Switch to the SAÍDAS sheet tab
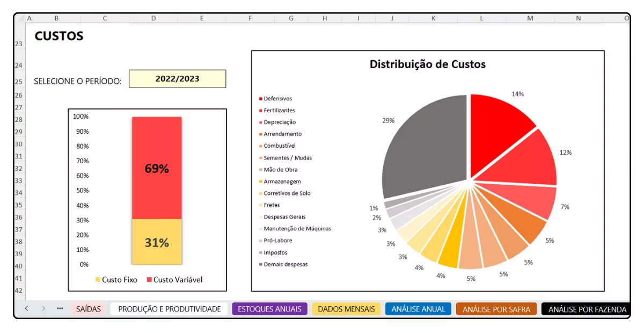This screenshot has width=644, height=333. click(x=88, y=309)
